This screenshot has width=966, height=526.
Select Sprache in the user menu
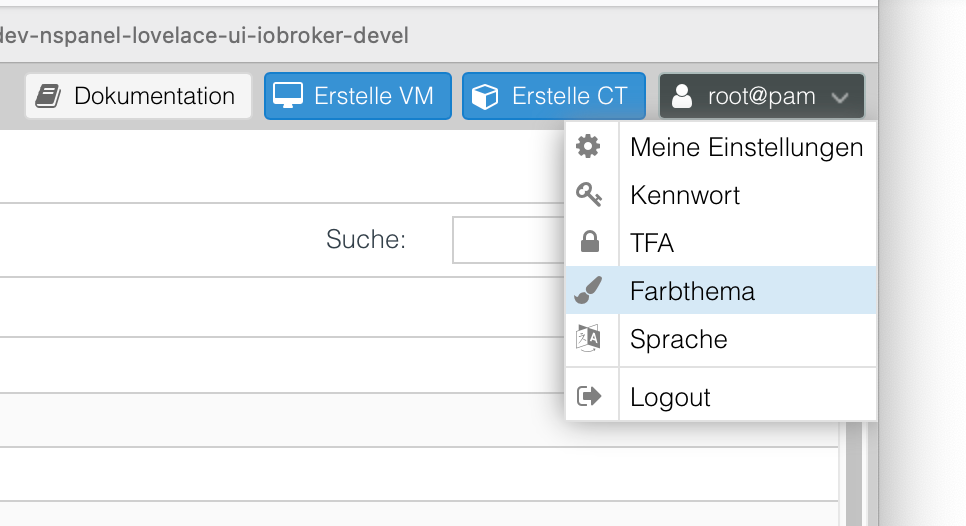[x=678, y=339]
